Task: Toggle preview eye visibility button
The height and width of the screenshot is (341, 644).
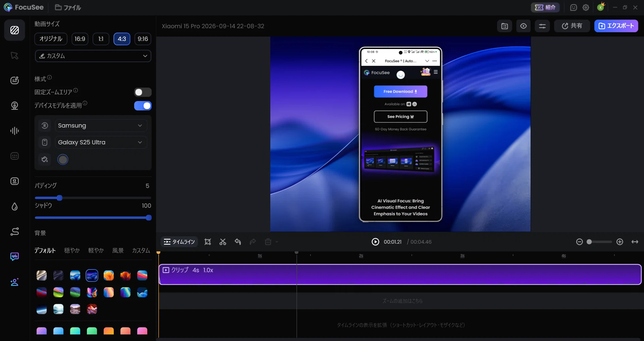Action: 523,26
